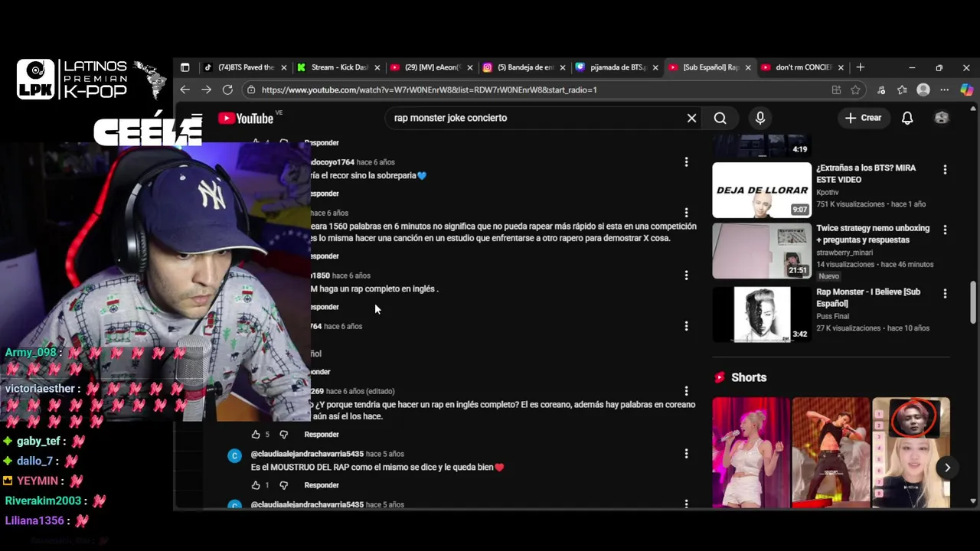Image resolution: width=980 pixels, height=551 pixels.
Task: Show next Shorts with the right chevron
Action: [x=947, y=468]
